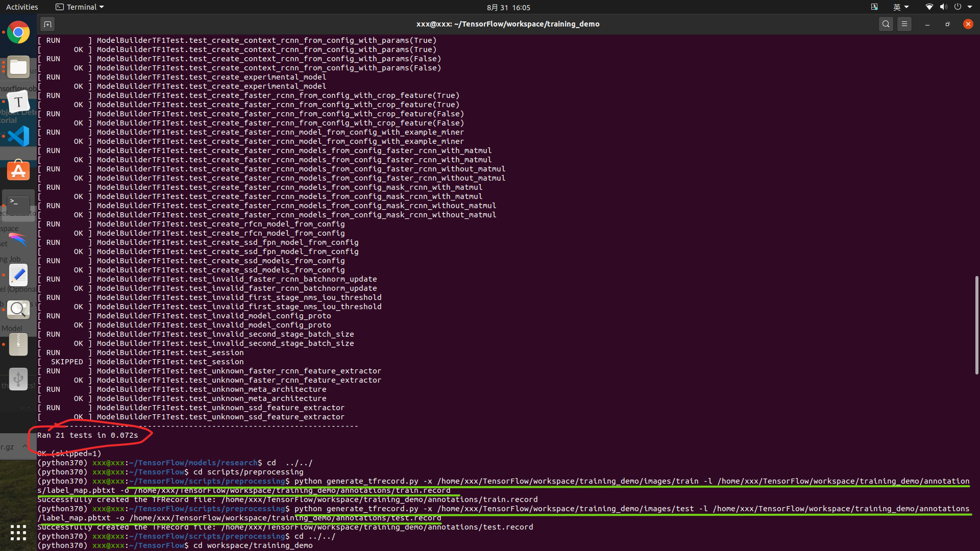Launch Visual Studio Code from dock

18,136
